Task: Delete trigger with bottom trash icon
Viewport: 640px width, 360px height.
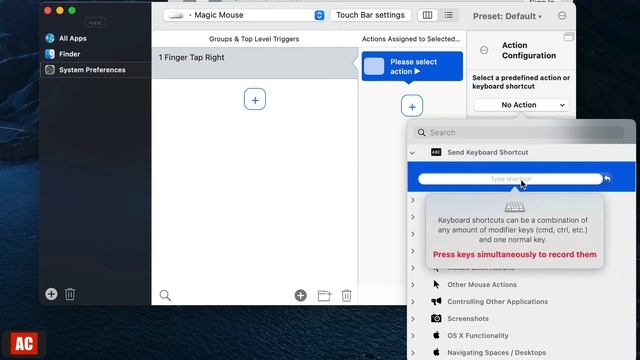Action: [347, 295]
